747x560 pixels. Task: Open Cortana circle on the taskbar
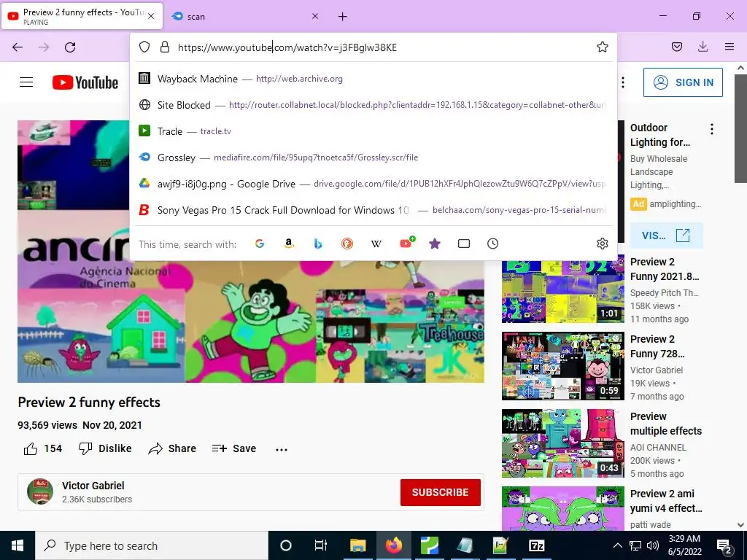coord(286,545)
